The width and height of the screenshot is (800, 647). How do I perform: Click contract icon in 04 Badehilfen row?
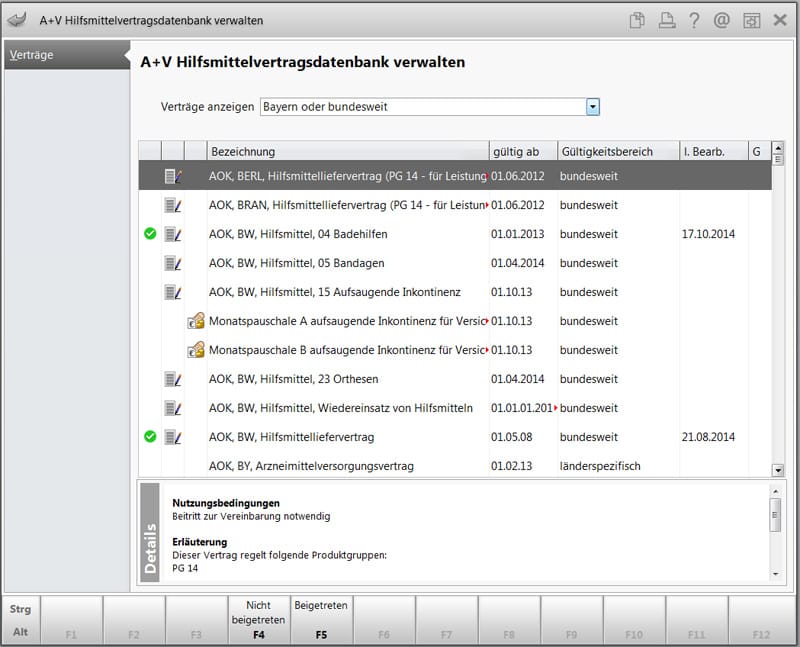[x=173, y=235]
